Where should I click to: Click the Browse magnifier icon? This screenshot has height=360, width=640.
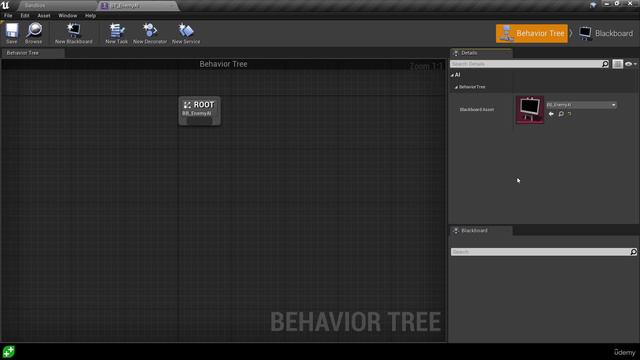pyautogui.click(x=33, y=33)
